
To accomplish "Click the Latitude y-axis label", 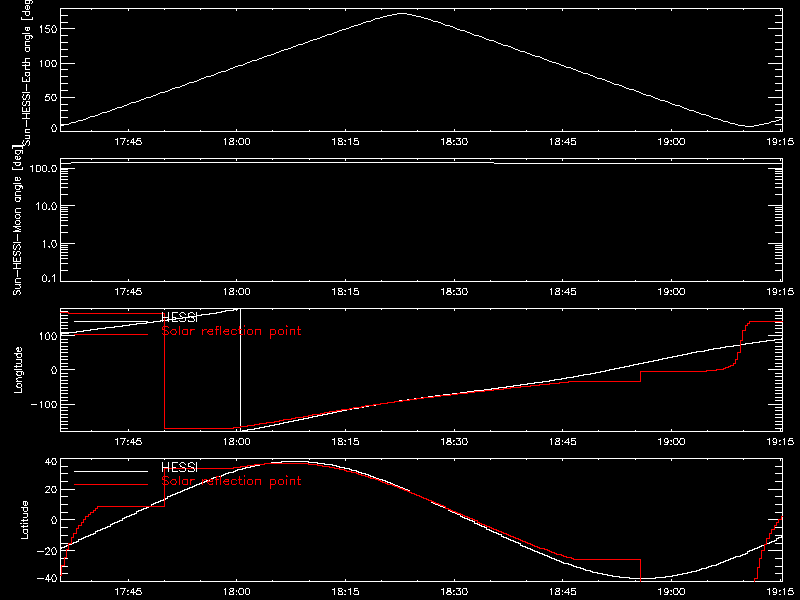I will pyautogui.click(x=24, y=520).
